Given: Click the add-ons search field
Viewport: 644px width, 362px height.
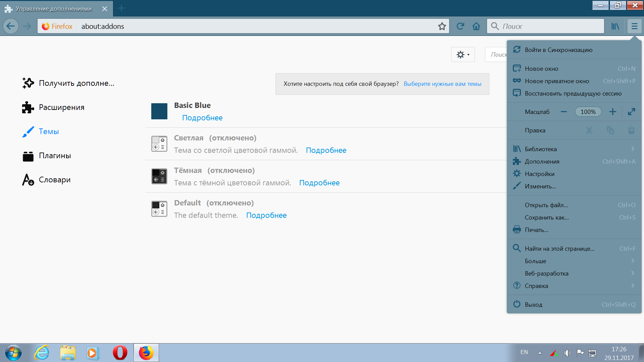Looking at the screenshot, I should pyautogui.click(x=496, y=54).
